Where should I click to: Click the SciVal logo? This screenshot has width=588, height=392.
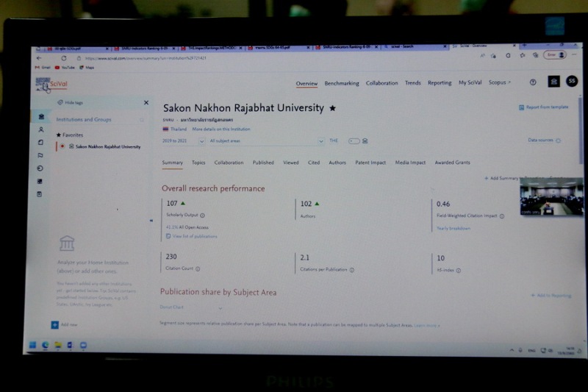click(51, 84)
